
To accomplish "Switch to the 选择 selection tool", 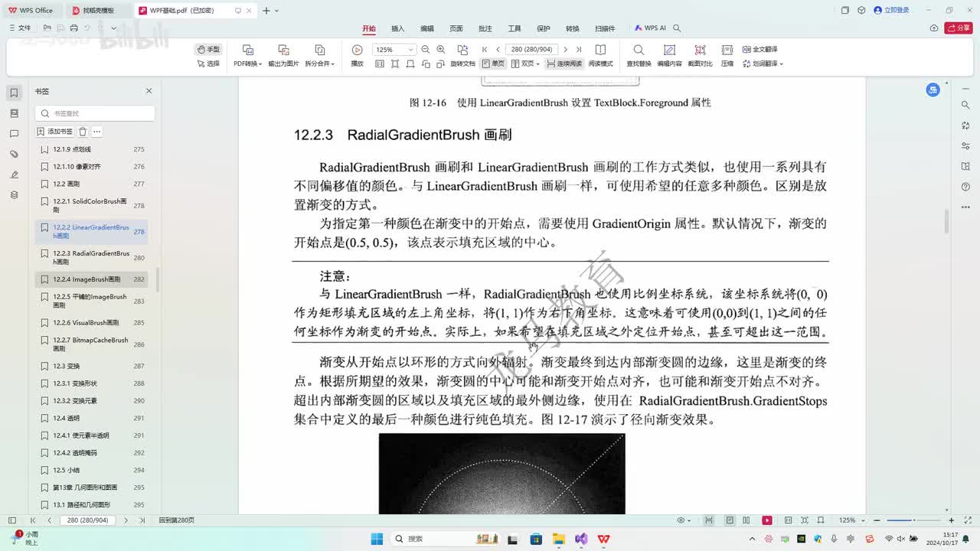I will click(x=208, y=64).
